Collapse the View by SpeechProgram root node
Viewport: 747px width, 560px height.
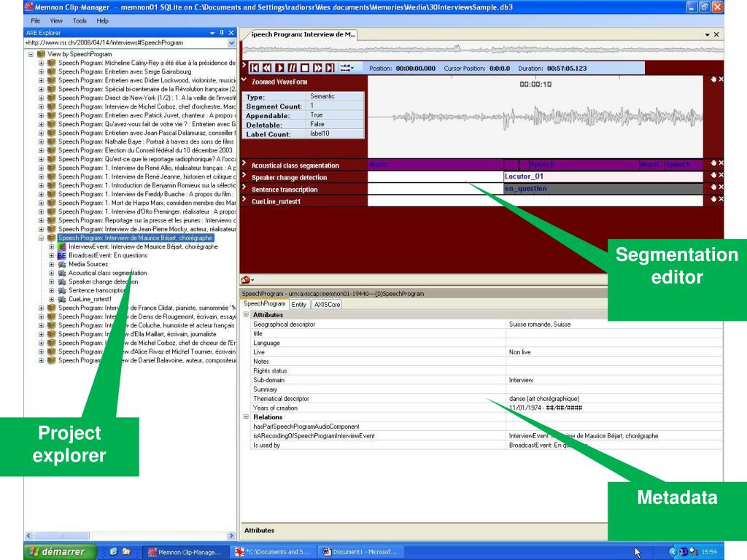point(31,54)
